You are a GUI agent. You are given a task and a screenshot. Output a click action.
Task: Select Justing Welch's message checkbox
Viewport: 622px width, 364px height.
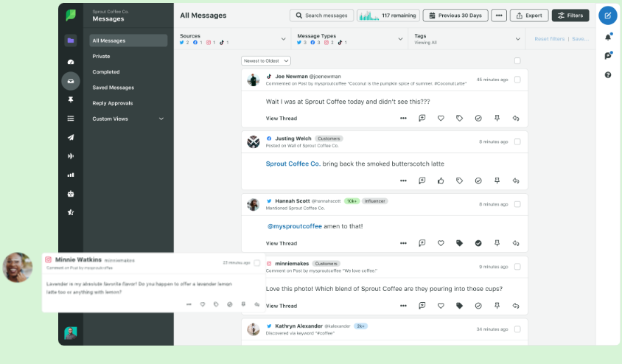tap(517, 141)
